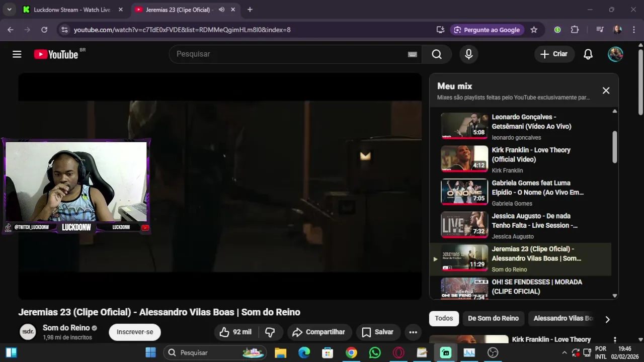Open the YouTube account avatar menu

(x=615, y=54)
